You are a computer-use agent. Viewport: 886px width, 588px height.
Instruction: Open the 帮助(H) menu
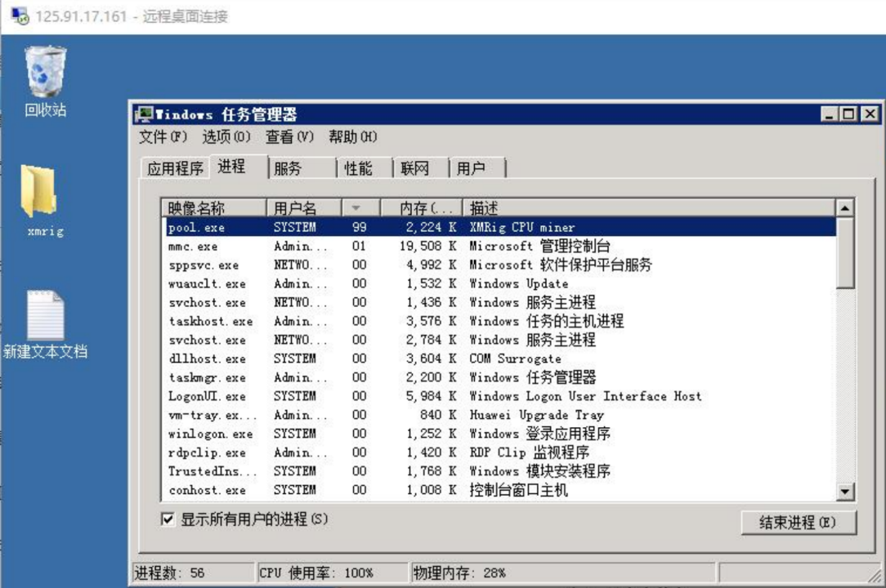click(352, 136)
